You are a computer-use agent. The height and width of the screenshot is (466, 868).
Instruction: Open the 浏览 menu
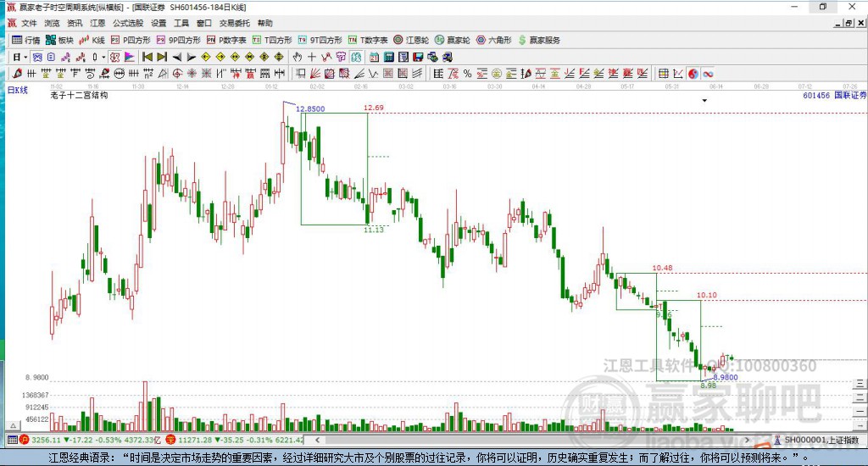(52, 23)
